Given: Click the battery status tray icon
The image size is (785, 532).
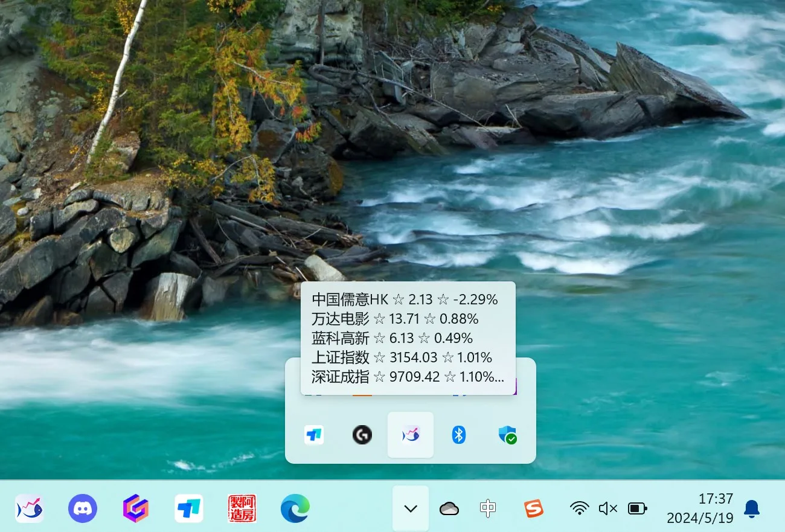Looking at the screenshot, I should coord(637,508).
